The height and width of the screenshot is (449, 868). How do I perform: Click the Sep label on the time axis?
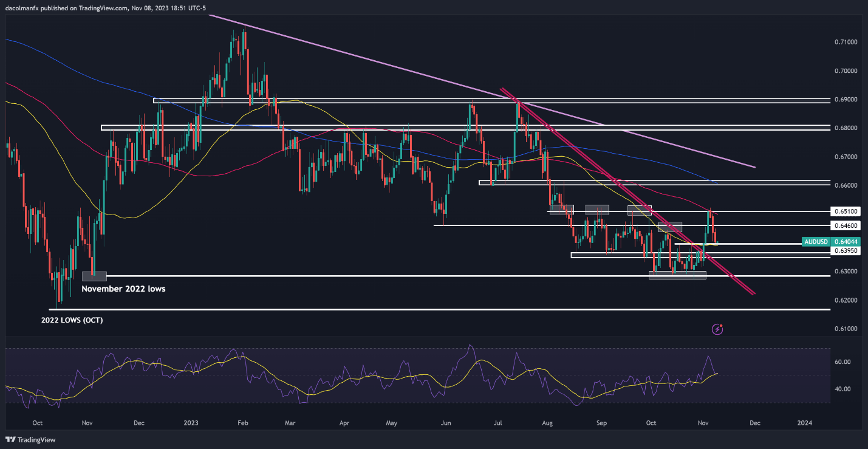pos(602,422)
